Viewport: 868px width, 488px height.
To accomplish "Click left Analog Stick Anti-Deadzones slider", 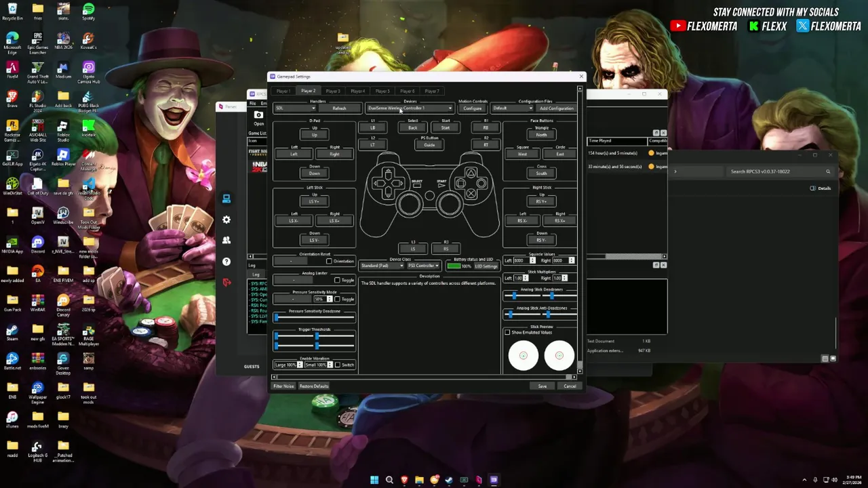I will click(x=521, y=314).
